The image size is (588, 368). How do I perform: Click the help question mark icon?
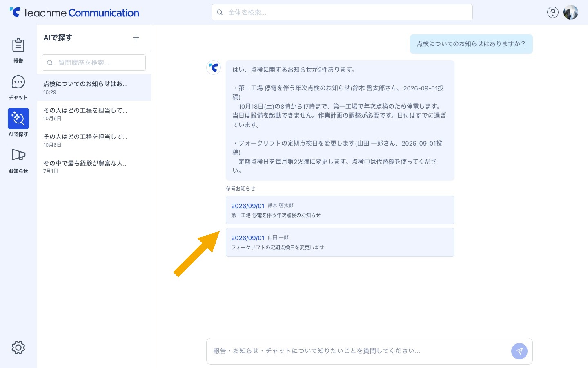point(552,12)
